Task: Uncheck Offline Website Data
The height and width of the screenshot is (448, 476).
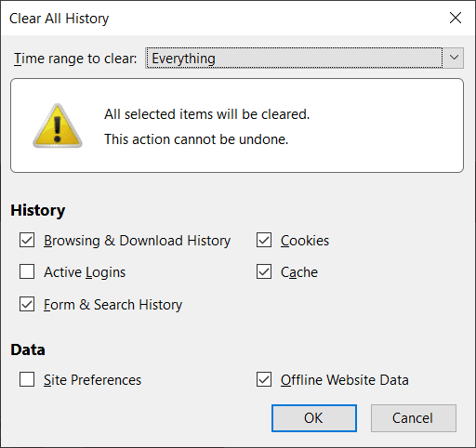Action: point(264,379)
